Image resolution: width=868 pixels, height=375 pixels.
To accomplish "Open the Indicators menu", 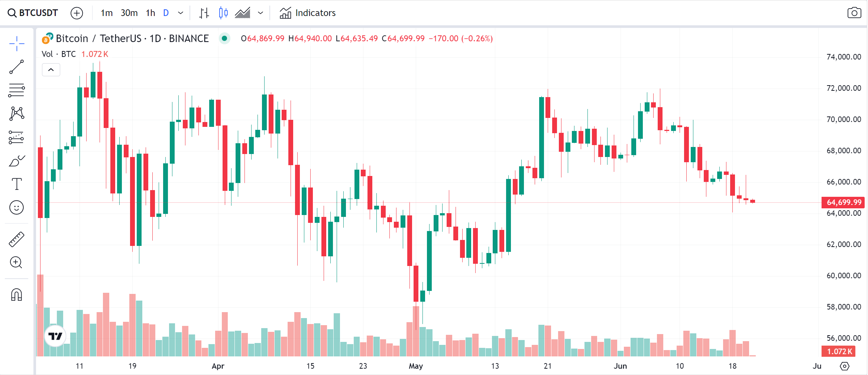I will pos(308,13).
